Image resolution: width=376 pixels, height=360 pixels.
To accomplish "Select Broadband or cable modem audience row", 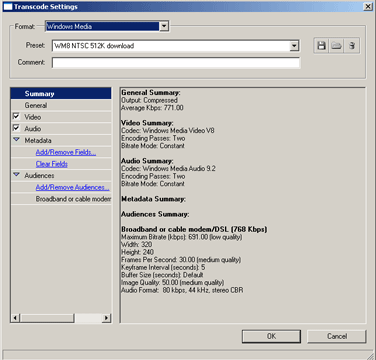I will [x=61, y=199].
